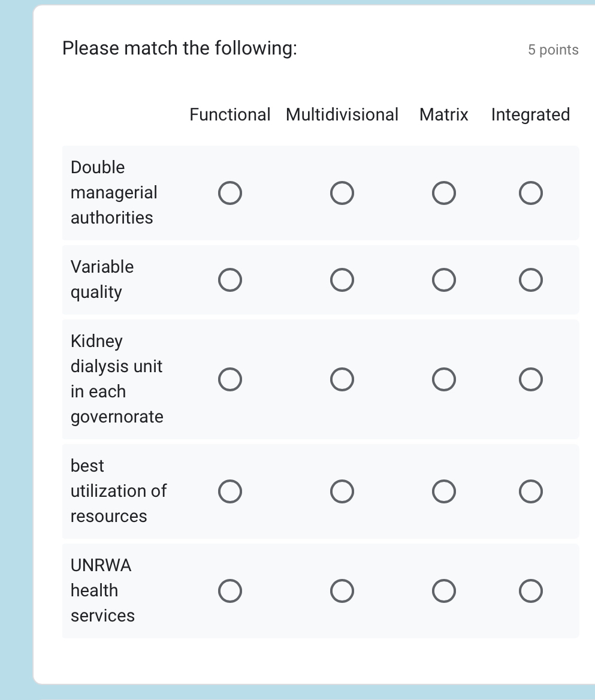Select Matrix for Kidney dialysis unit row
This screenshot has height=700, width=595.
coord(443,379)
